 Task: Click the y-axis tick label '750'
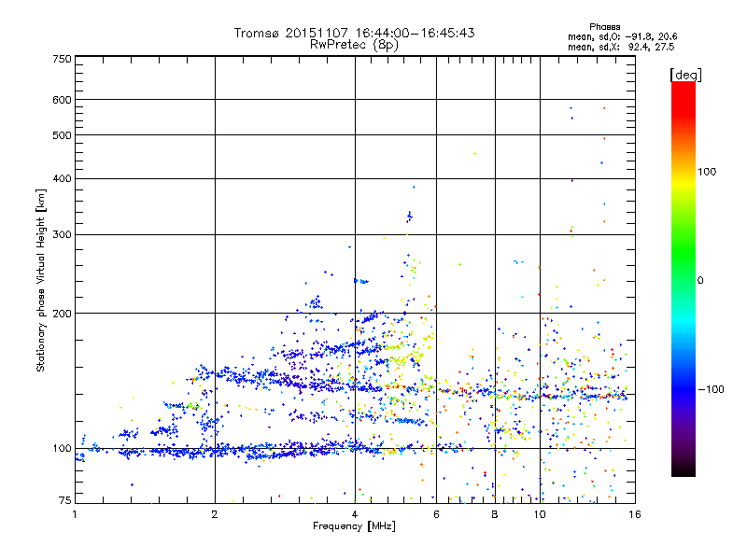point(63,59)
